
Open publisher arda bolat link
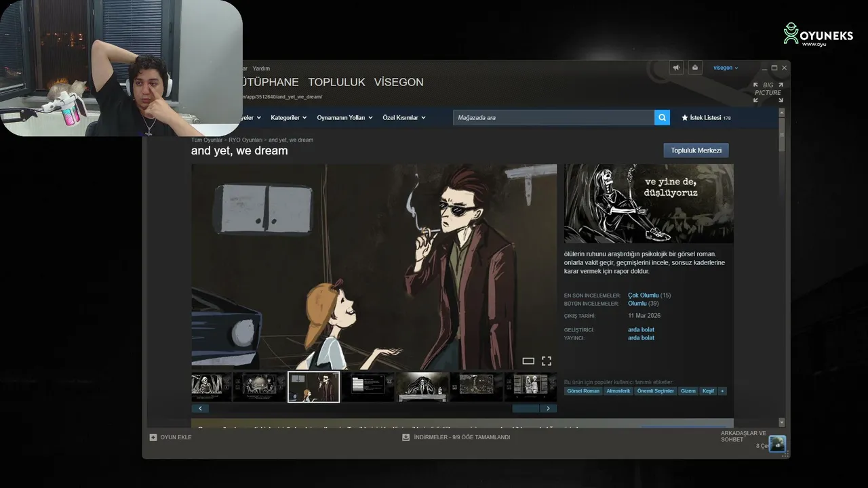(641, 338)
